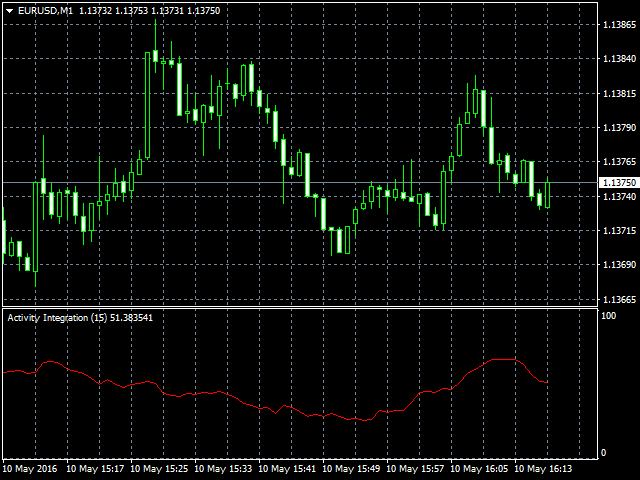Click the 10 May 15:33 time label
The image size is (640, 480).
tap(223, 469)
